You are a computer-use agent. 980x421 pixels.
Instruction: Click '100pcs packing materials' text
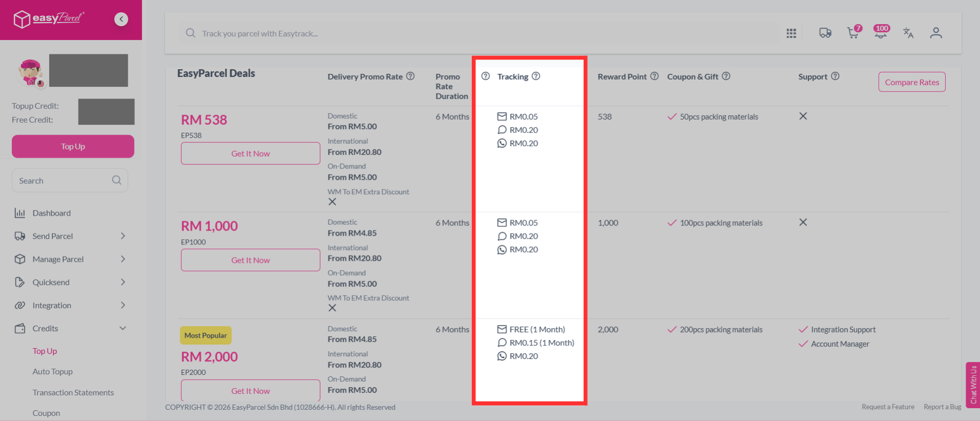point(721,223)
